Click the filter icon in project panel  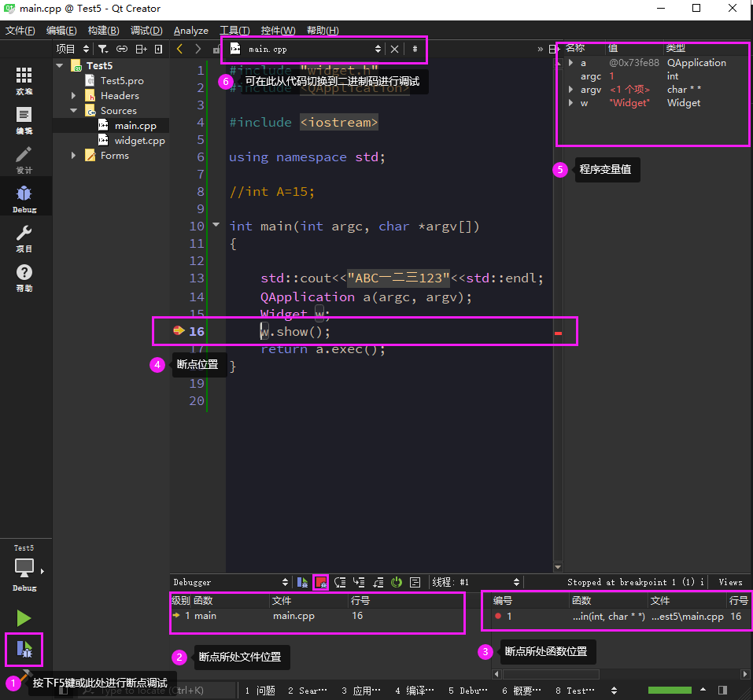point(103,48)
